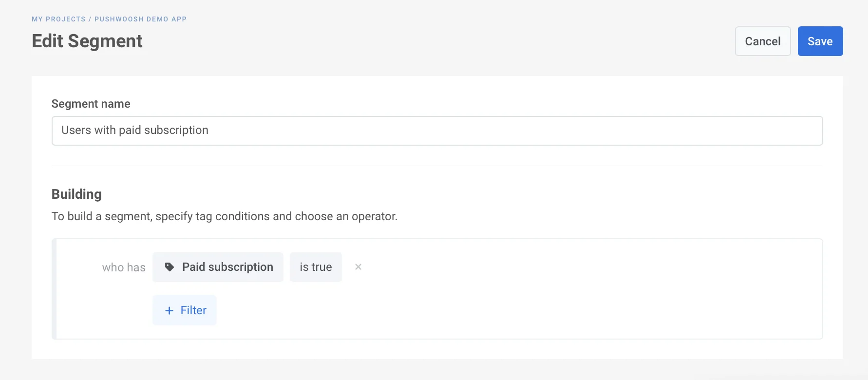
Task: Click the Save button
Action: tap(820, 41)
